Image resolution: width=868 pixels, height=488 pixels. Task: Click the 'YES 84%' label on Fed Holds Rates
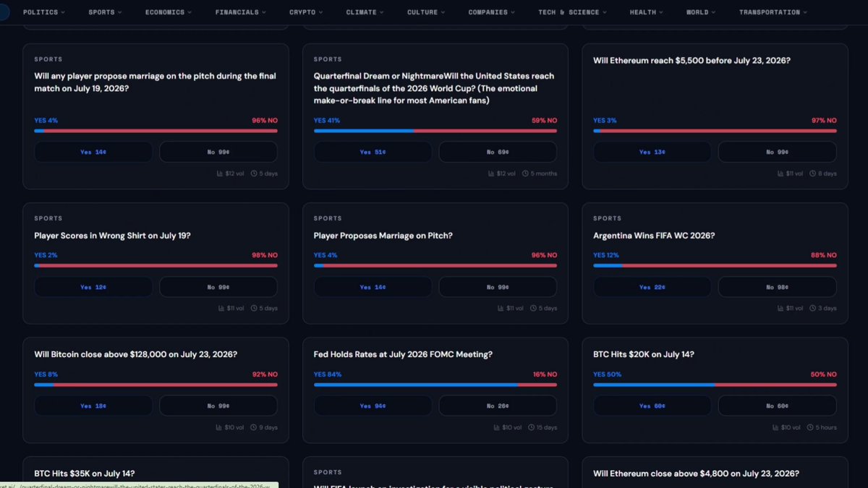pyautogui.click(x=328, y=374)
